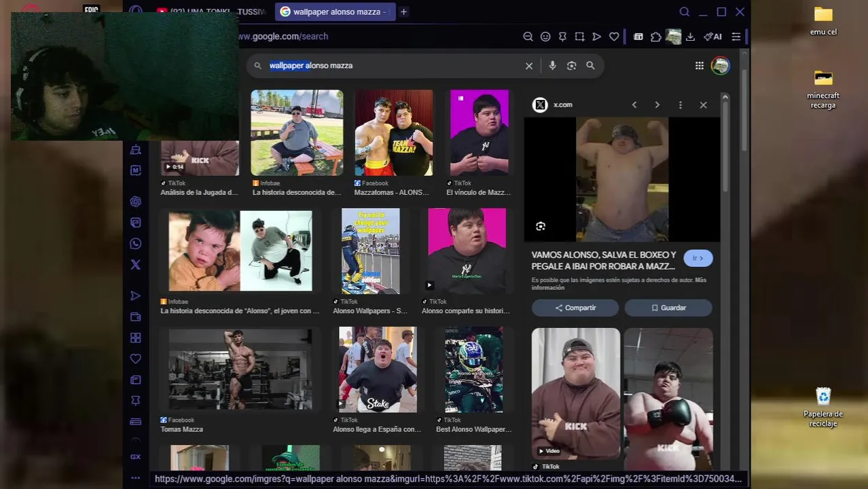868x489 pixels.
Task: Select the 'wallpaper alonso mazza' tab
Action: click(336, 12)
